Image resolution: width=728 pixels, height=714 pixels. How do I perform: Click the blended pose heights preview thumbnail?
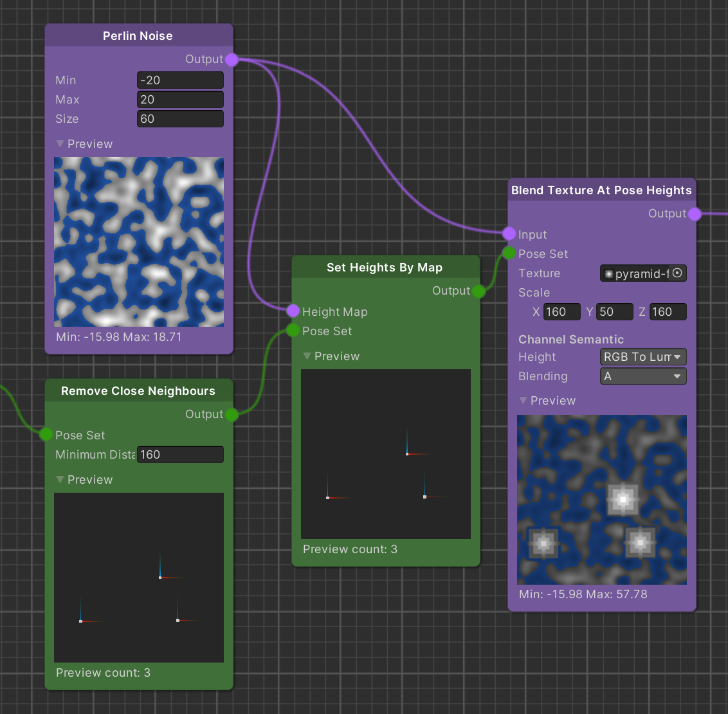601,499
